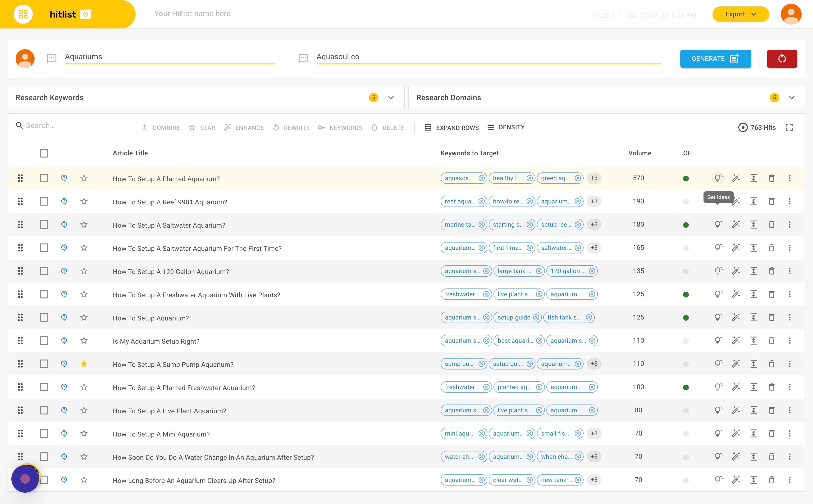This screenshot has width=813, height=504.
Task: Click the OF column header
Action: pyautogui.click(x=687, y=153)
